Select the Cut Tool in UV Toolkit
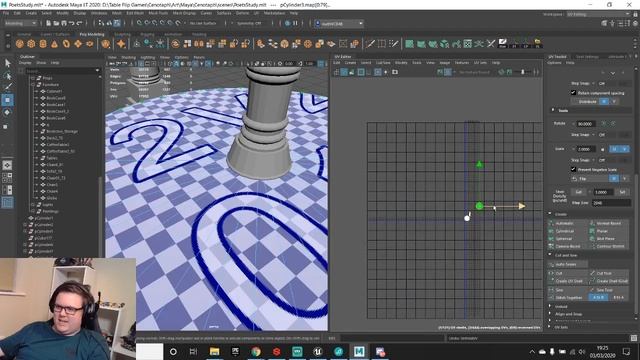This screenshot has width=640, height=360. point(609,273)
